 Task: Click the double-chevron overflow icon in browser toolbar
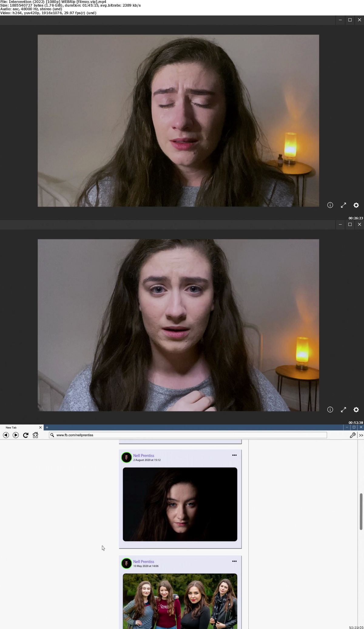pyautogui.click(x=361, y=435)
